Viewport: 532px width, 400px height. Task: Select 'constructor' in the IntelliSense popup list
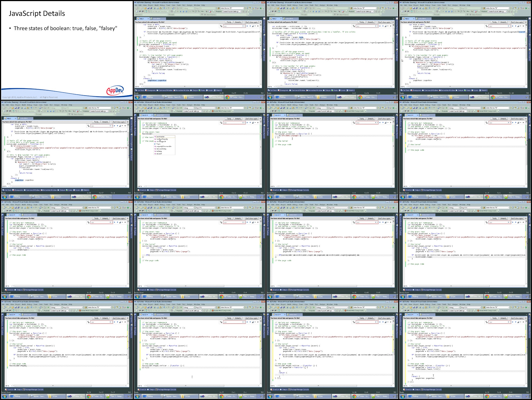pyautogui.click(x=165, y=137)
